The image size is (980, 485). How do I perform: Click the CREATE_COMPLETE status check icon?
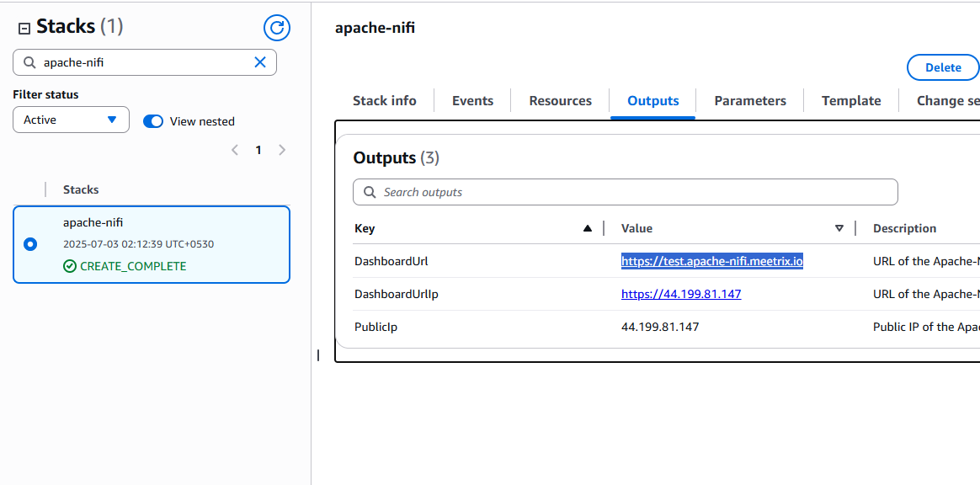pyautogui.click(x=69, y=266)
